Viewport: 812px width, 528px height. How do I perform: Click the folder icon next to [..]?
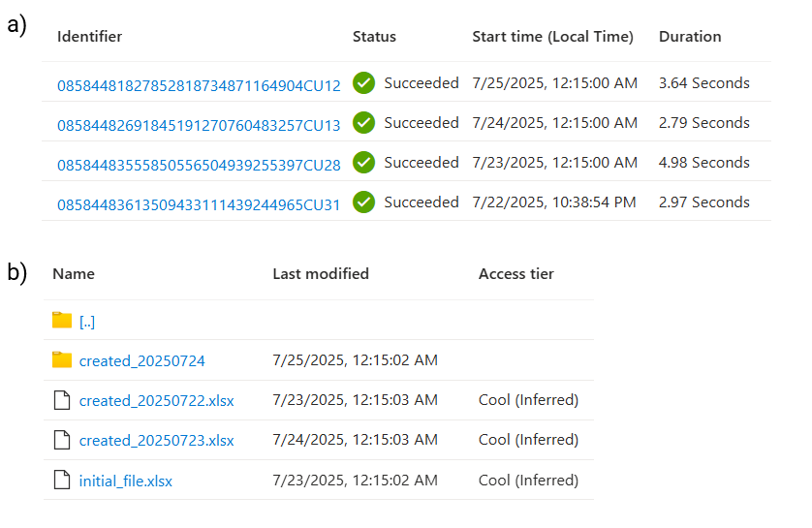62,320
